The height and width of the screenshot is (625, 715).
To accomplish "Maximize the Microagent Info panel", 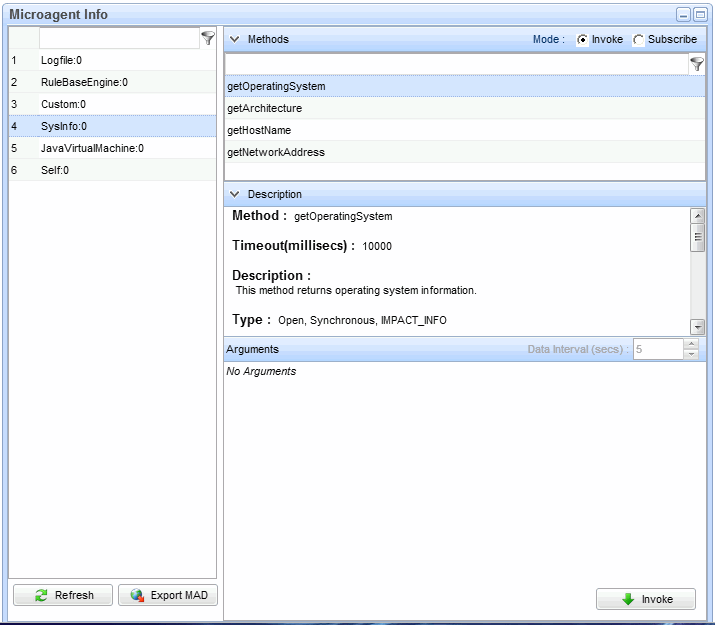I will (700, 15).
